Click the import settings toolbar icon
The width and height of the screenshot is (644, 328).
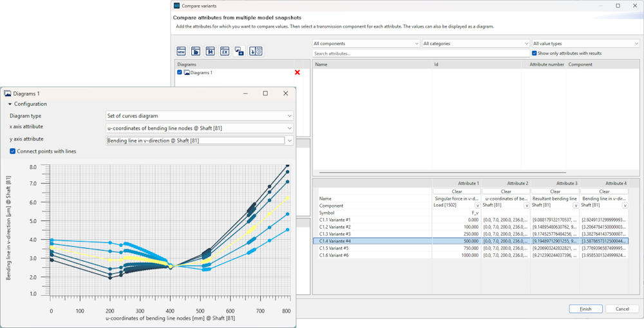point(256,52)
